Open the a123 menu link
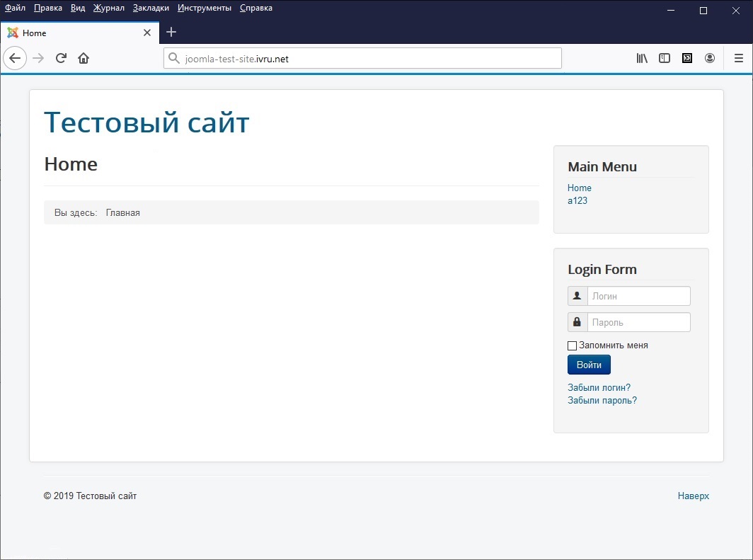 tap(577, 200)
